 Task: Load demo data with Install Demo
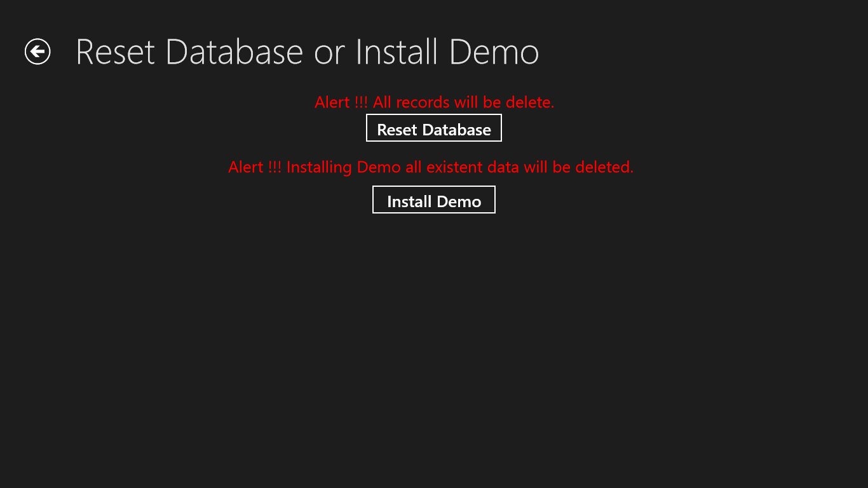(x=434, y=200)
